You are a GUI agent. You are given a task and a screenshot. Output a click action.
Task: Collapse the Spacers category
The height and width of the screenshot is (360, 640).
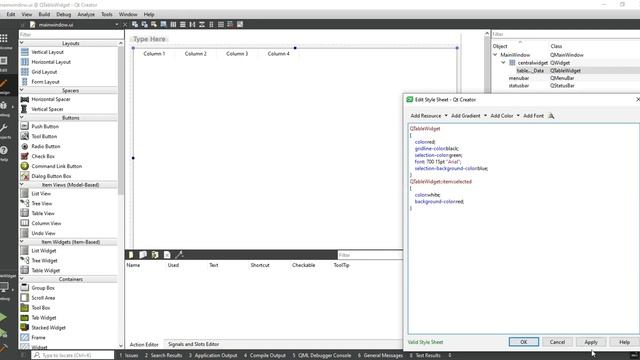(22, 90)
